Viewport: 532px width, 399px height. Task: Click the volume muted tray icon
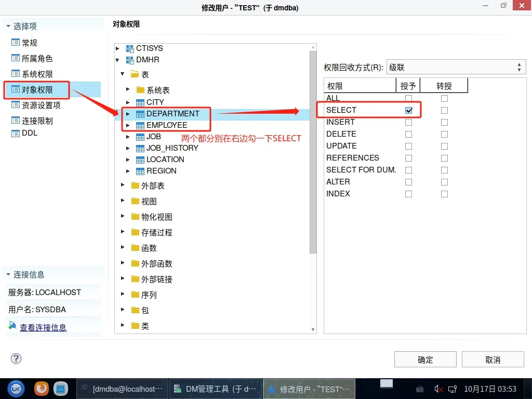(438, 389)
